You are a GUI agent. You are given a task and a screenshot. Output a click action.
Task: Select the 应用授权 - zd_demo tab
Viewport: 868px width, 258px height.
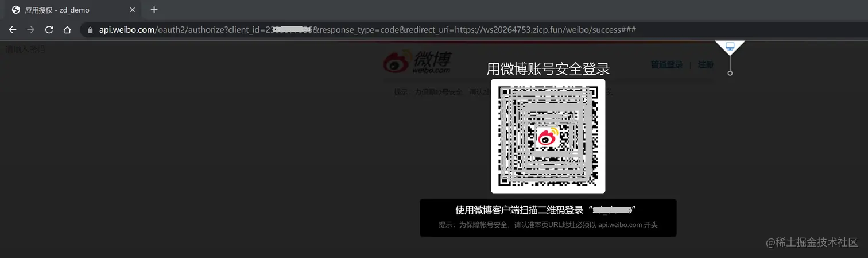point(72,10)
